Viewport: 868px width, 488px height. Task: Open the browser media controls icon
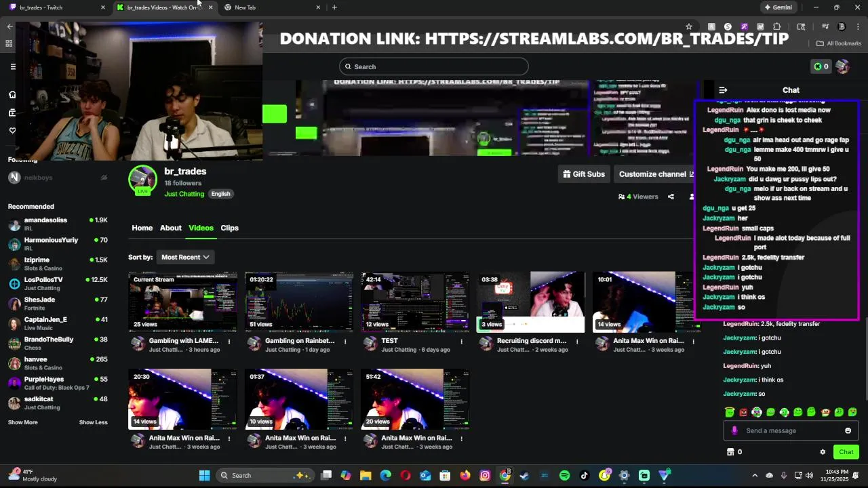pos(825,27)
